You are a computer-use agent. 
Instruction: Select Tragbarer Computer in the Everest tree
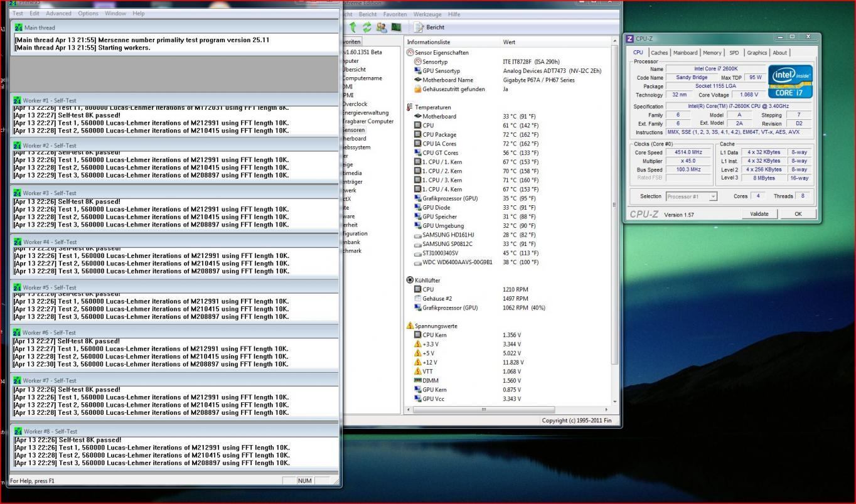[x=368, y=122]
